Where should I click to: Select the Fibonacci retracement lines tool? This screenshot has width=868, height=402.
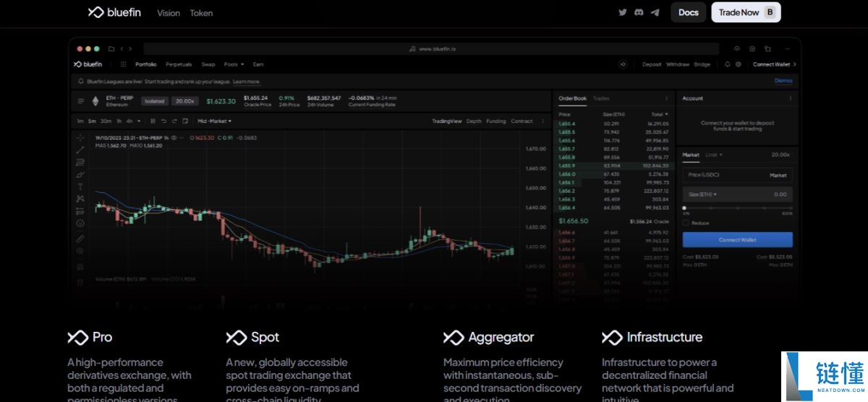(x=80, y=162)
